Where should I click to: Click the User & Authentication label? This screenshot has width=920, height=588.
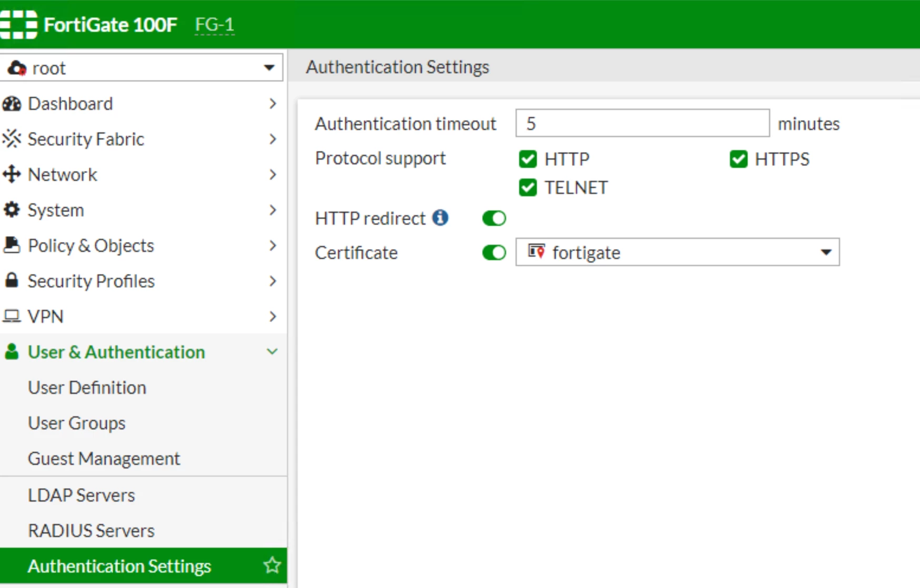pyautogui.click(x=116, y=352)
